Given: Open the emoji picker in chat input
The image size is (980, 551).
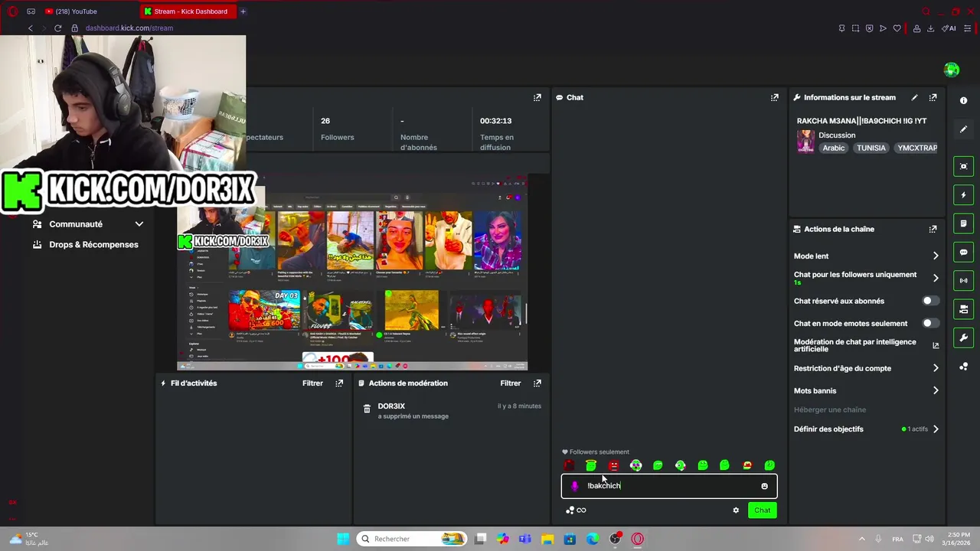Looking at the screenshot, I should click(764, 486).
